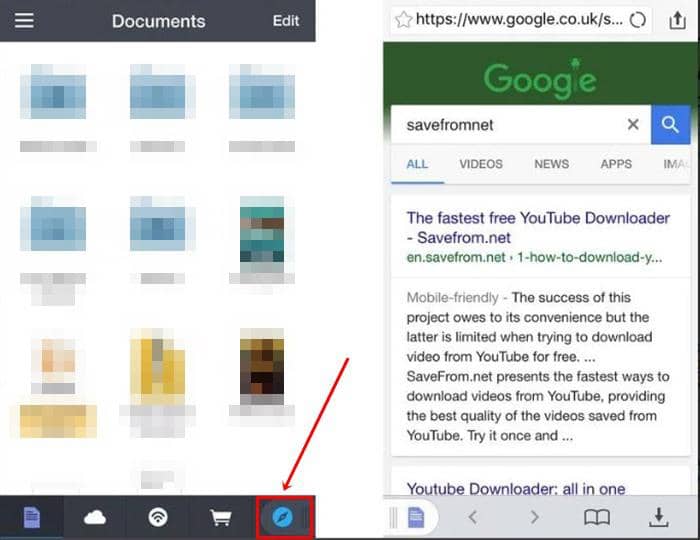Bookmark page with star icon

(x=404, y=20)
